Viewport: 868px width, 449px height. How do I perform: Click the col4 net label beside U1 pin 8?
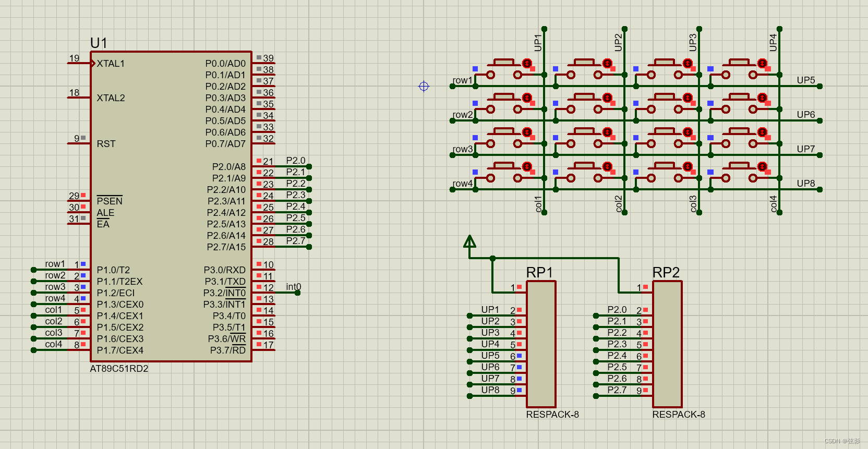point(53,344)
